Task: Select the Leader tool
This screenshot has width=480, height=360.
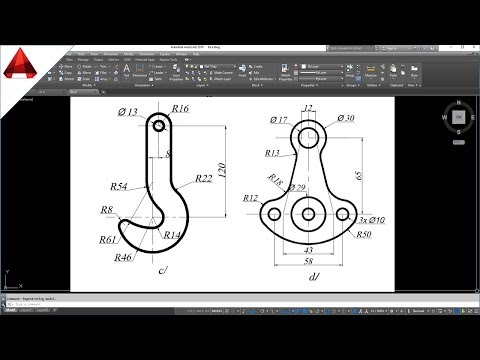Action: (x=157, y=72)
